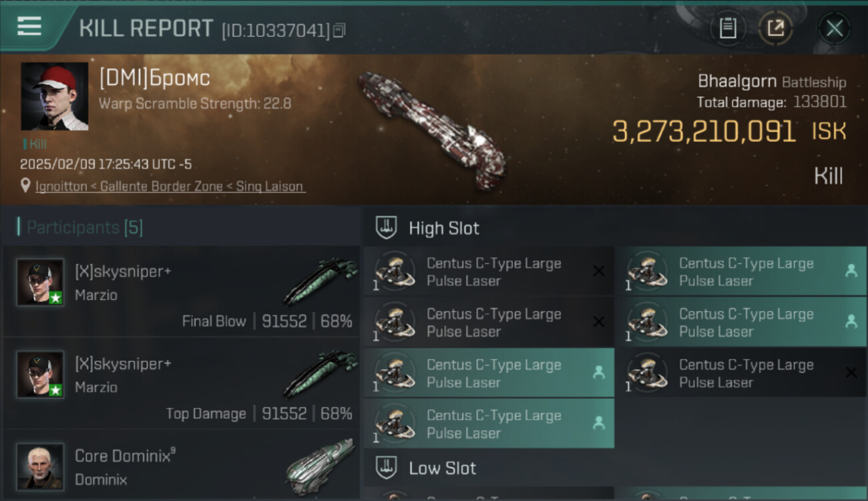The width and height of the screenshot is (868, 501).
Task: Click the destroyed X on right-column laser
Action: click(x=851, y=373)
